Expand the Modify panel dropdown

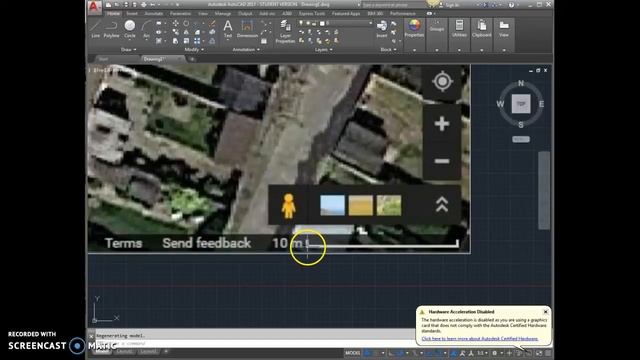194,49
